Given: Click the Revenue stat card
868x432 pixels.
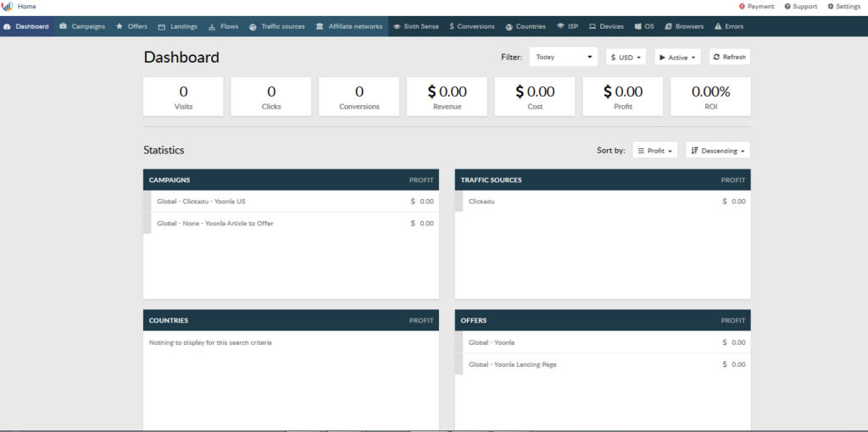Looking at the screenshot, I should (x=448, y=97).
